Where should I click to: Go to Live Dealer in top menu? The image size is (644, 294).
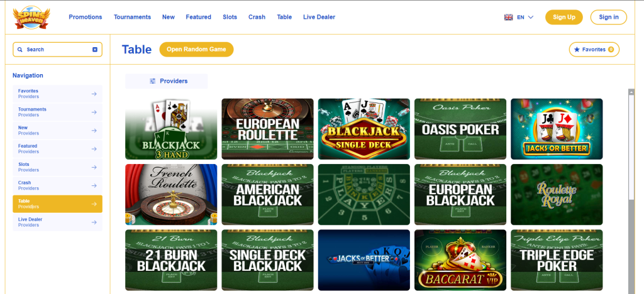319,17
